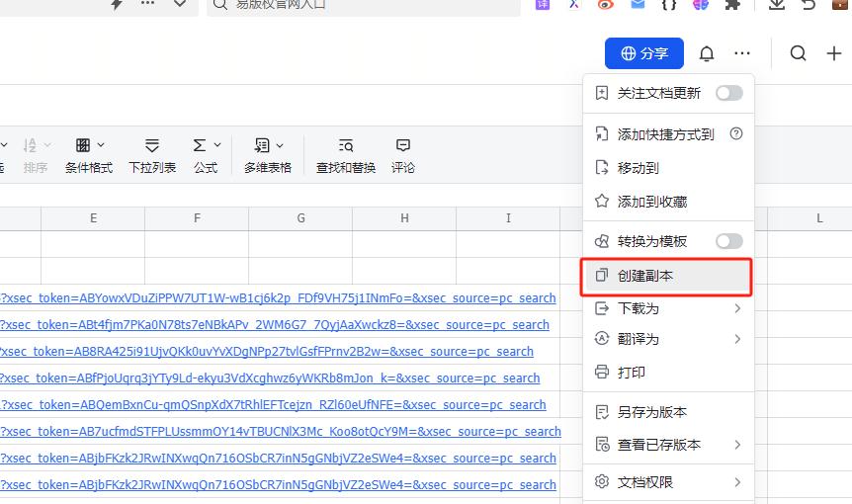This screenshot has height=504, width=852.
Task: Toggle 关注文档更新 switch
Action: pyautogui.click(x=728, y=93)
